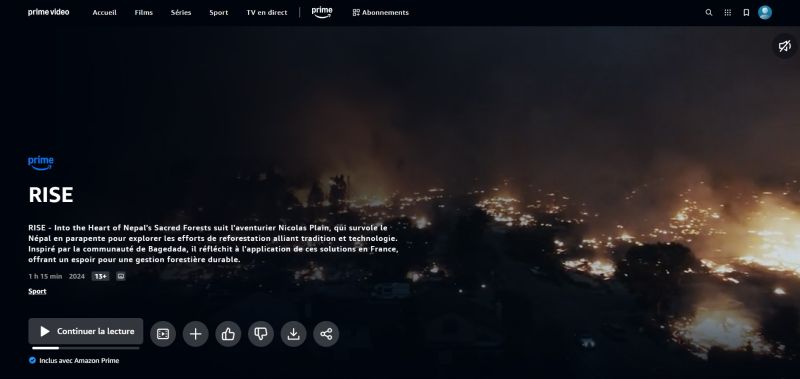Click the '1 h 15 min' duration text
Image resolution: width=800 pixels, height=379 pixels.
(x=45, y=276)
